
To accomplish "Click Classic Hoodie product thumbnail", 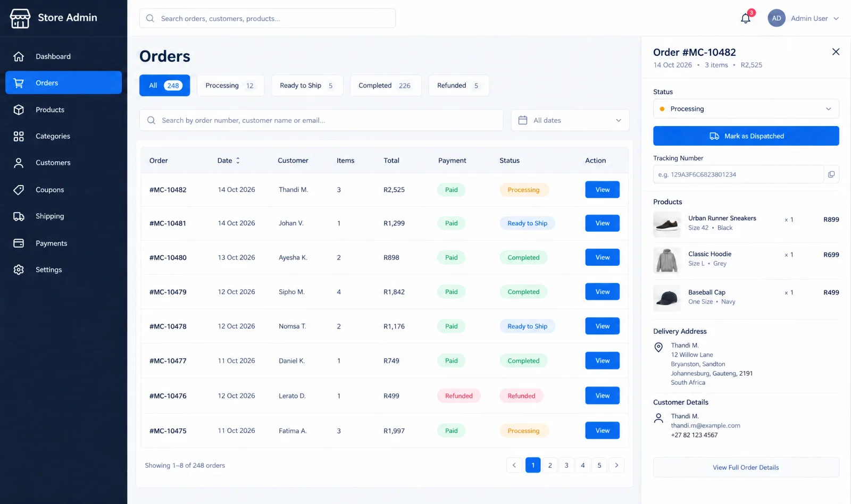I will [x=667, y=260].
